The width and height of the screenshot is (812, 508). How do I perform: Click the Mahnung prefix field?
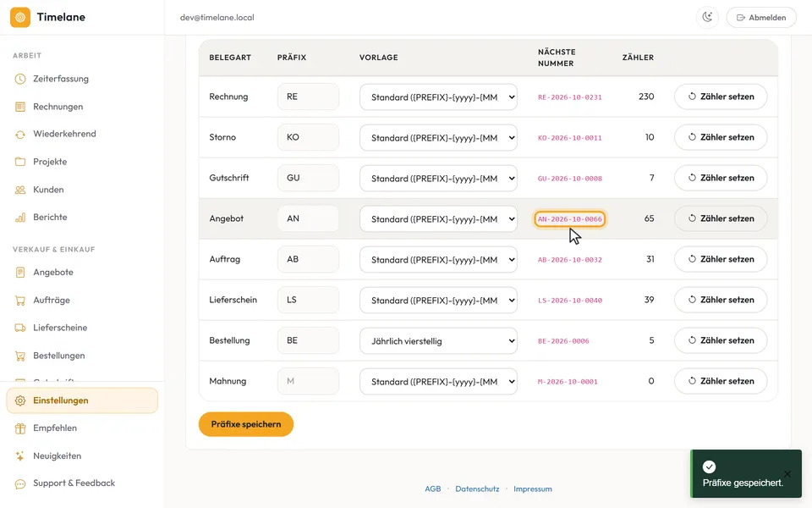tap(308, 381)
